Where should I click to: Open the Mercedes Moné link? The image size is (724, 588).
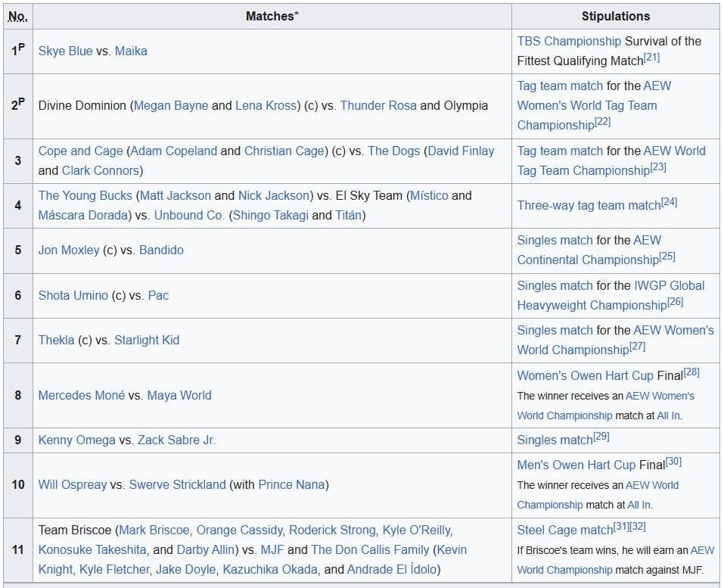pyautogui.click(x=81, y=396)
